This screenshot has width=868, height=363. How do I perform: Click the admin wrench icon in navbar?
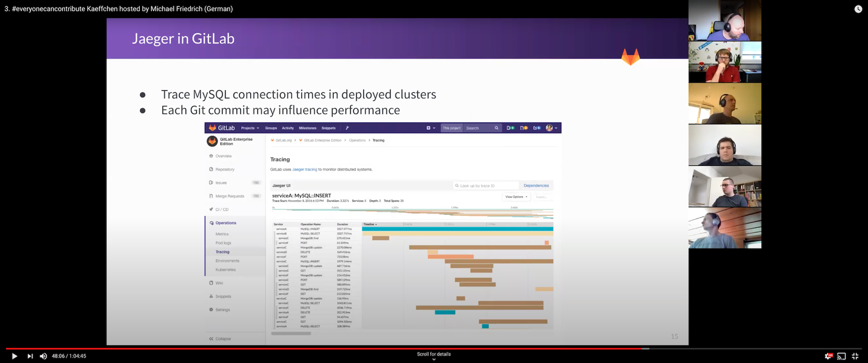coord(347,128)
